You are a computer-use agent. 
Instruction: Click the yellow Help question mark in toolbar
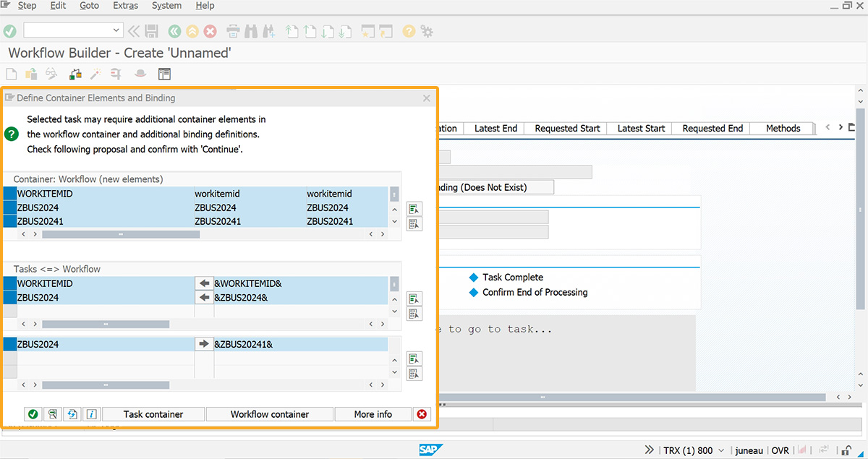click(x=409, y=31)
